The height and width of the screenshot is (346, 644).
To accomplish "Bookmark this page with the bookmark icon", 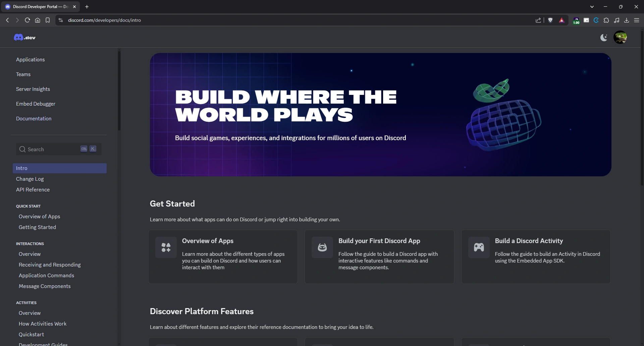I will (x=48, y=20).
